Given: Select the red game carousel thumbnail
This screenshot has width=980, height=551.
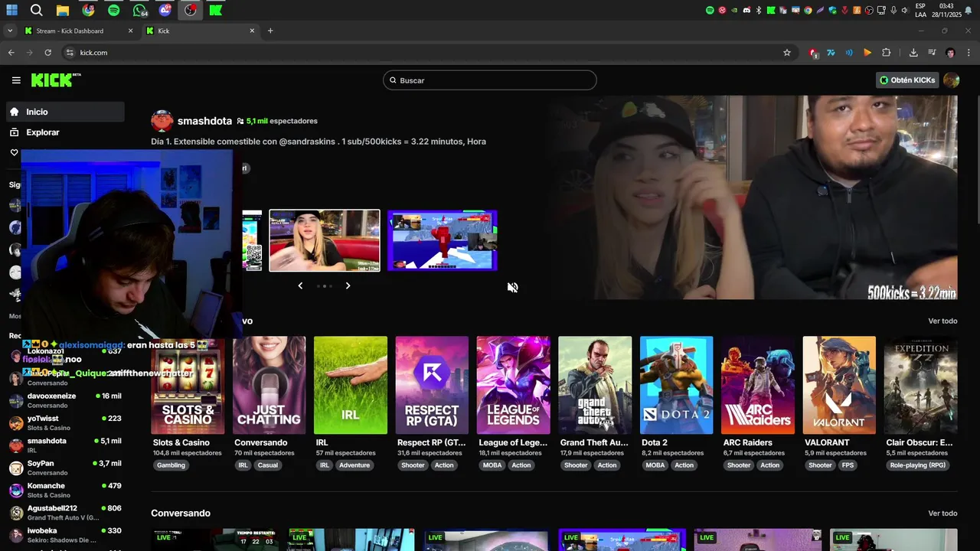Looking at the screenshot, I should 443,240.
